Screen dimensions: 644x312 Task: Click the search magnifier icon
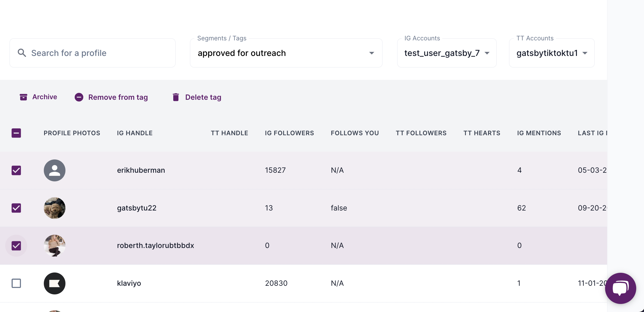pos(22,53)
